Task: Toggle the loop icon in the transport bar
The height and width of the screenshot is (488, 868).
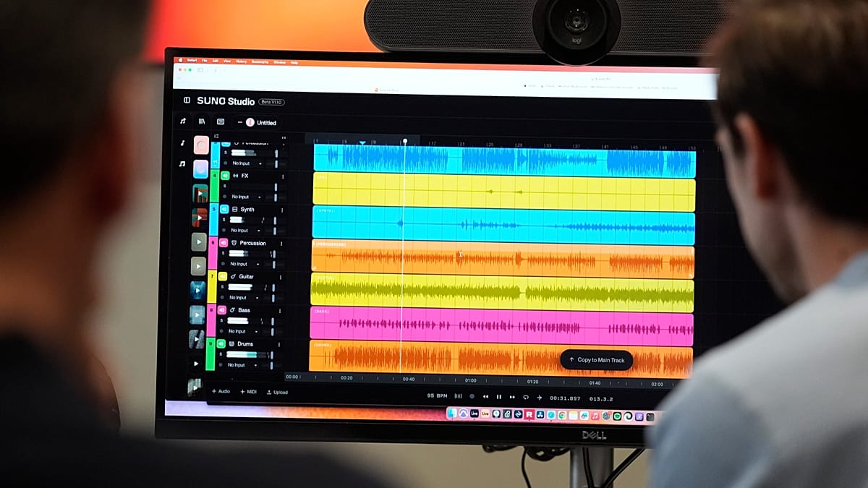Action: [x=526, y=397]
